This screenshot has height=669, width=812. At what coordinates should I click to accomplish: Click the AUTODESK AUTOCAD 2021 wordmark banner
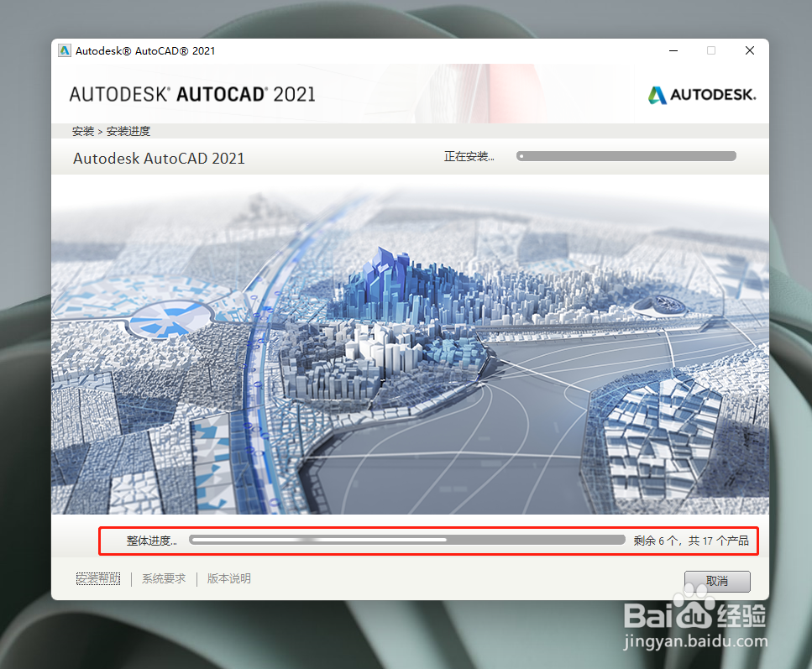pos(192,94)
